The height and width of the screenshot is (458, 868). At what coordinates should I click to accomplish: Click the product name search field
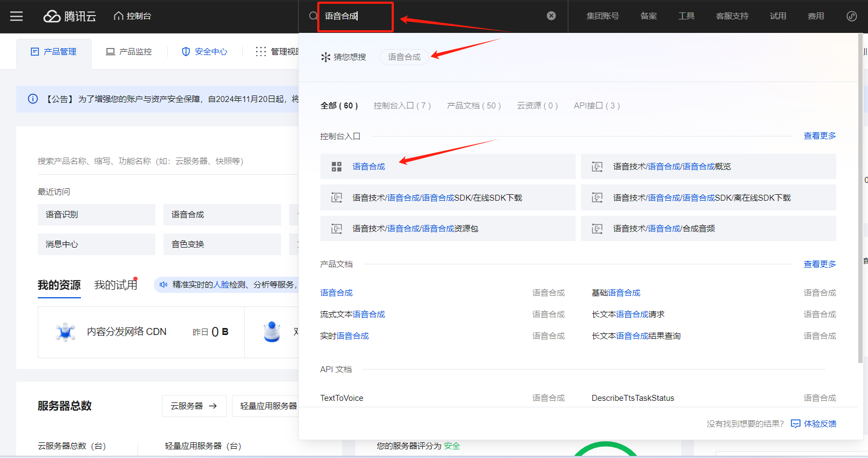coord(167,161)
